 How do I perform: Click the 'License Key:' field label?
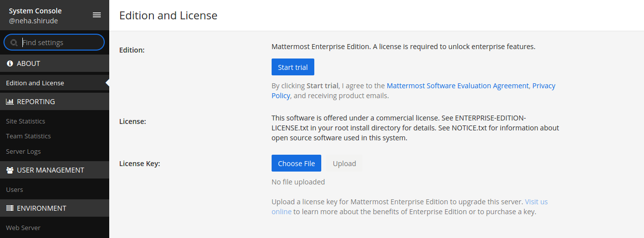click(x=140, y=164)
